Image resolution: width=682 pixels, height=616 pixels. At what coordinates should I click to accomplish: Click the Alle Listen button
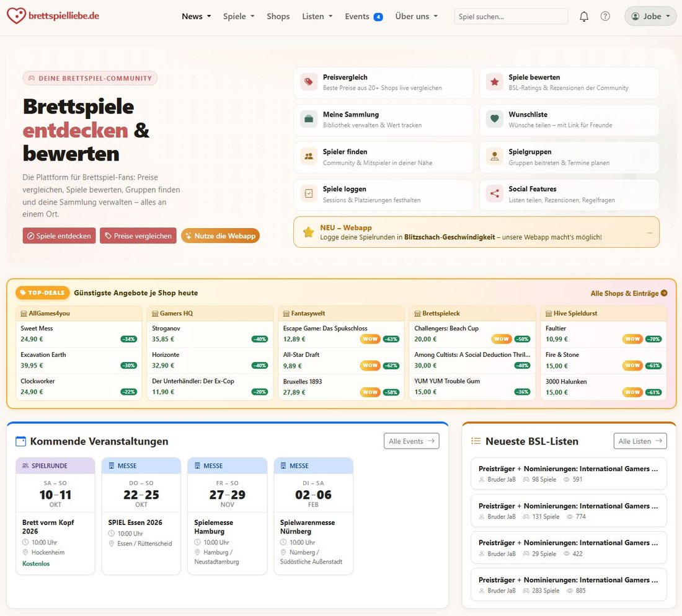point(640,441)
